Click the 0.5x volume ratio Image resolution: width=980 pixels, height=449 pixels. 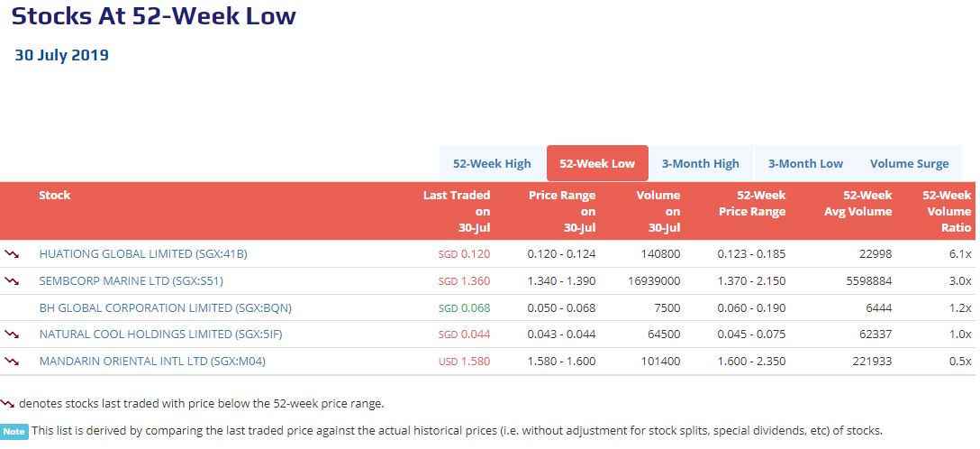961,361
